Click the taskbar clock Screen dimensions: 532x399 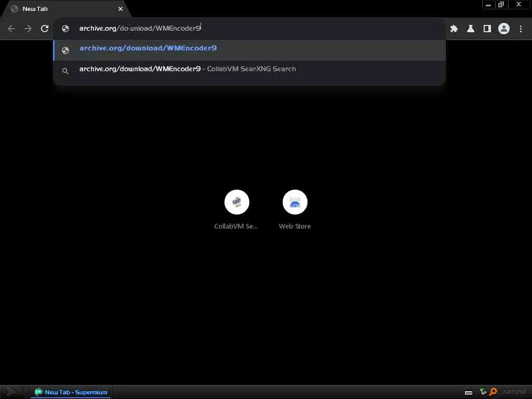coord(514,392)
